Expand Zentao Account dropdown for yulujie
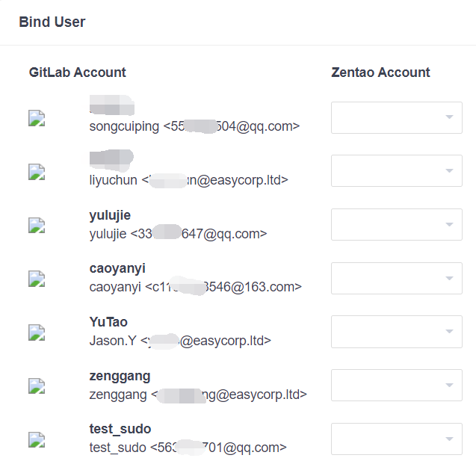This screenshot has width=476, height=464. coord(396,224)
